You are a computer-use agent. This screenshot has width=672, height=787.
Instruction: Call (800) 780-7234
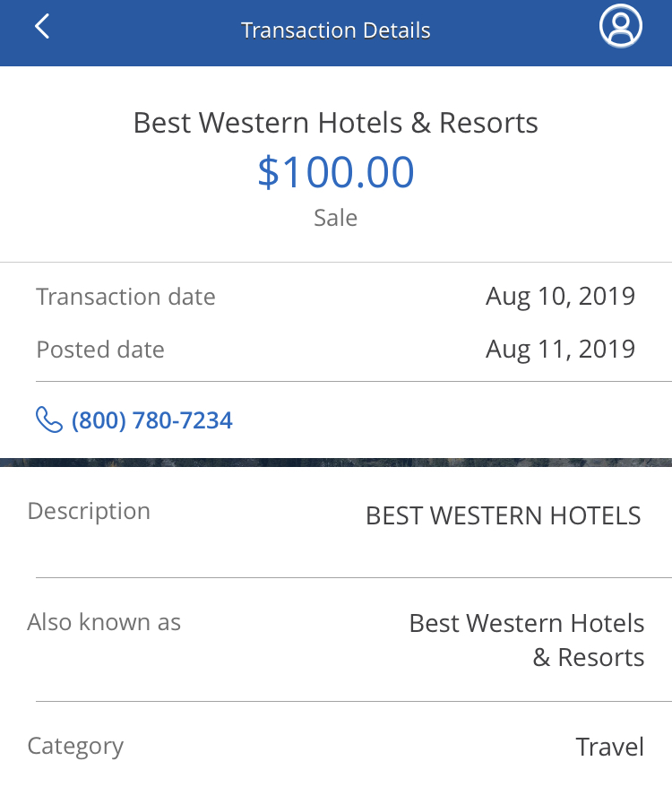pos(151,419)
